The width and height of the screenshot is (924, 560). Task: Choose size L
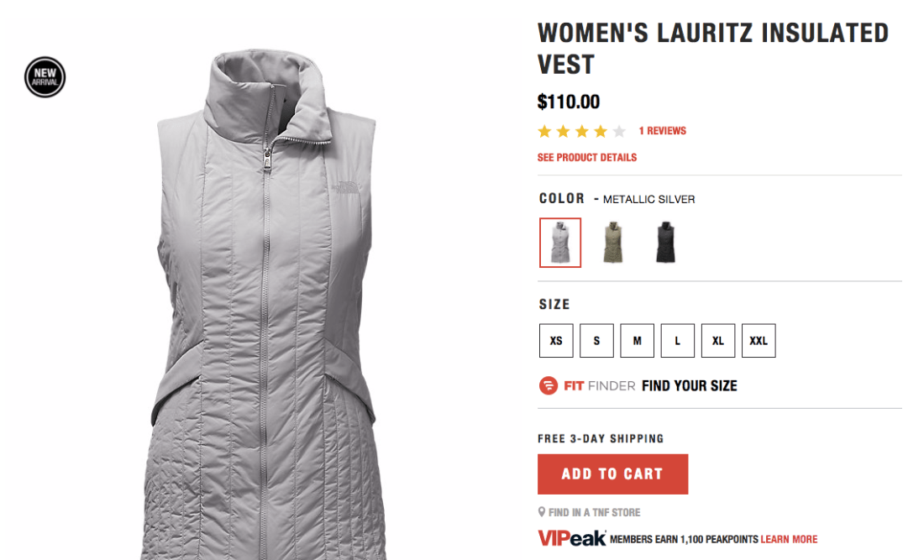(x=678, y=340)
